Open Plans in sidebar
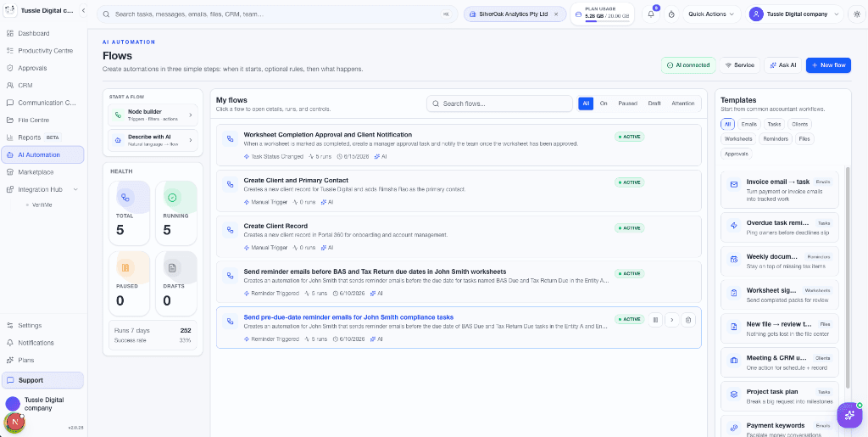Screen dimensions: 868x437 [x=42, y=360]
